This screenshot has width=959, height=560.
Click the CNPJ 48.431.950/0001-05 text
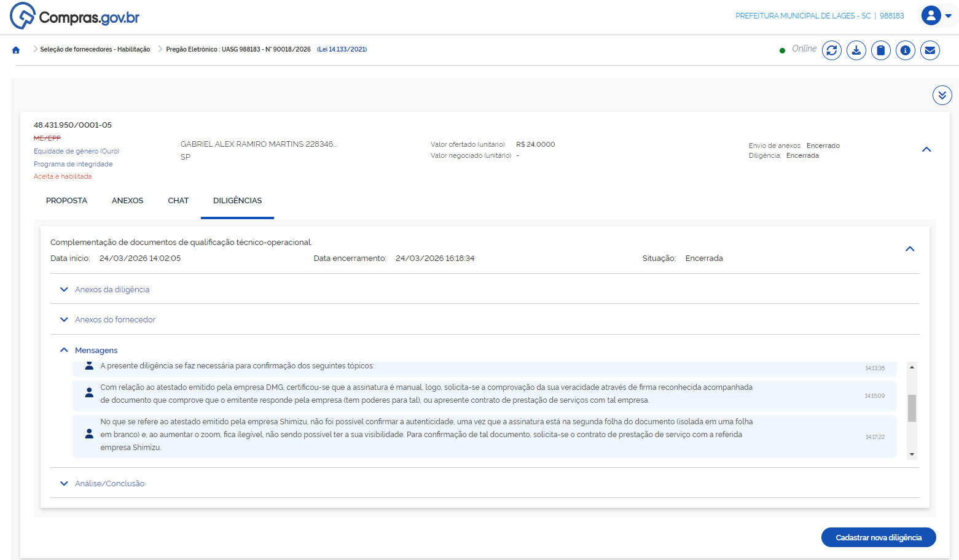pyautogui.click(x=72, y=125)
